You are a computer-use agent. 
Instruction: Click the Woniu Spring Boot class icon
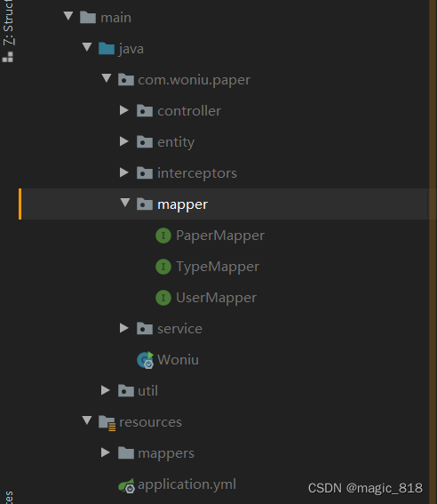click(x=145, y=360)
